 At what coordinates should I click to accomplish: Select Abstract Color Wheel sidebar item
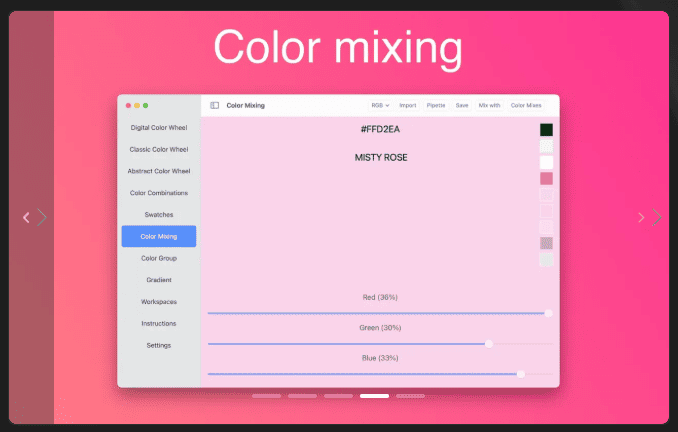point(159,171)
